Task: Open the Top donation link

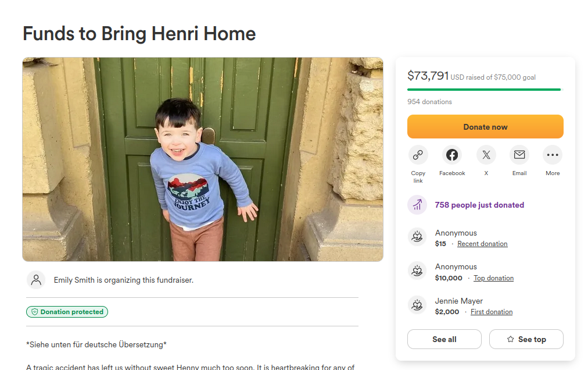Action: pyautogui.click(x=493, y=278)
